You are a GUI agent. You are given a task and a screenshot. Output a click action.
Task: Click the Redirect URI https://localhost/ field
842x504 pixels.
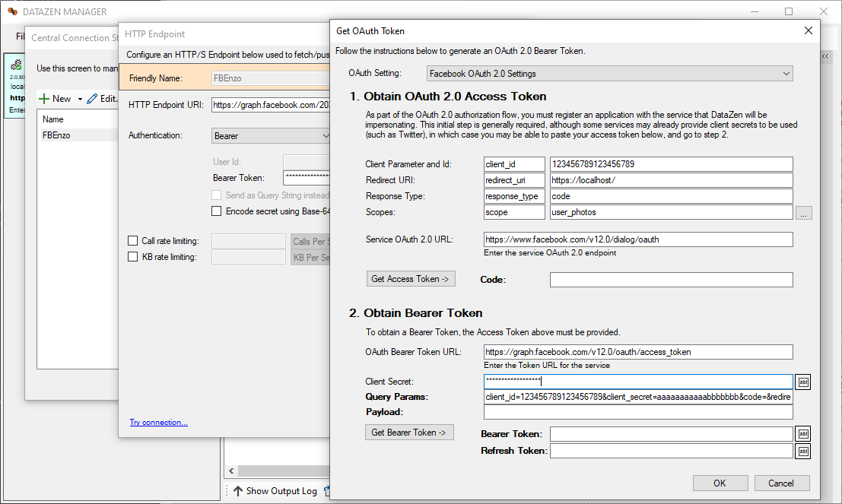click(671, 180)
